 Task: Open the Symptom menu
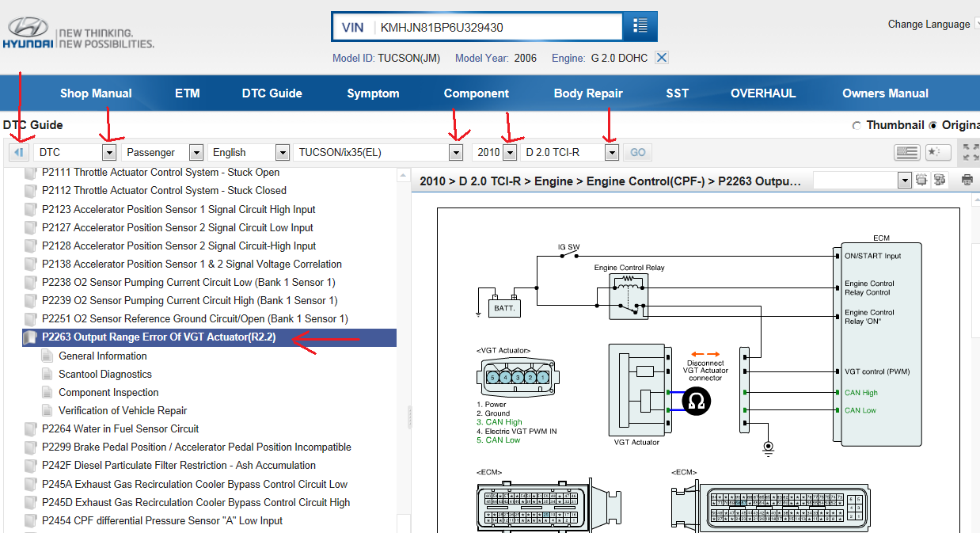(x=373, y=93)
